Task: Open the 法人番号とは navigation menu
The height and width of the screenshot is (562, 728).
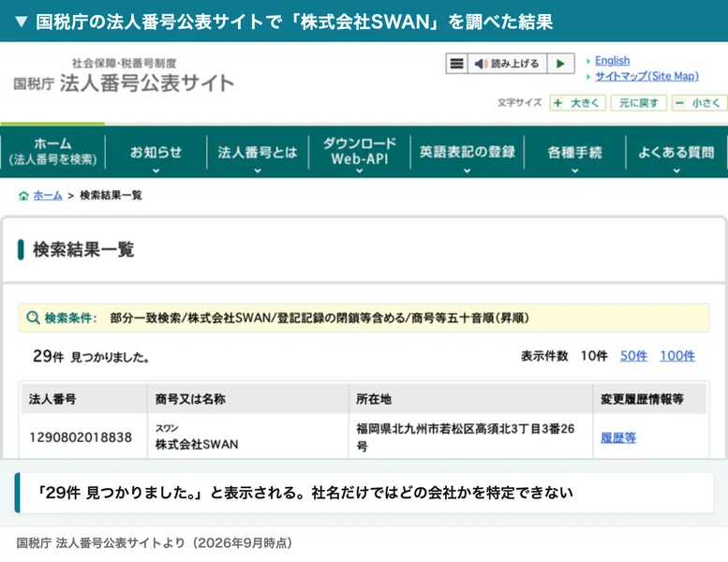Action: click(258, 152)
